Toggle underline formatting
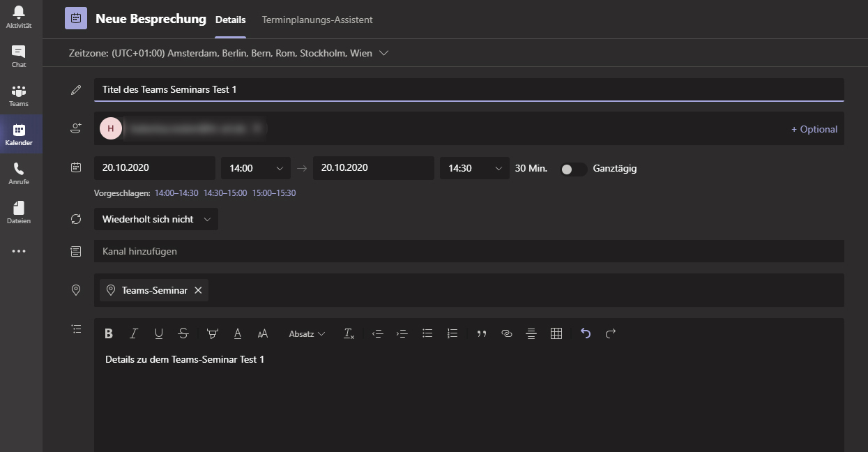Image resolution: width=868 pixels, height=452 pixels. click(159, 334)
